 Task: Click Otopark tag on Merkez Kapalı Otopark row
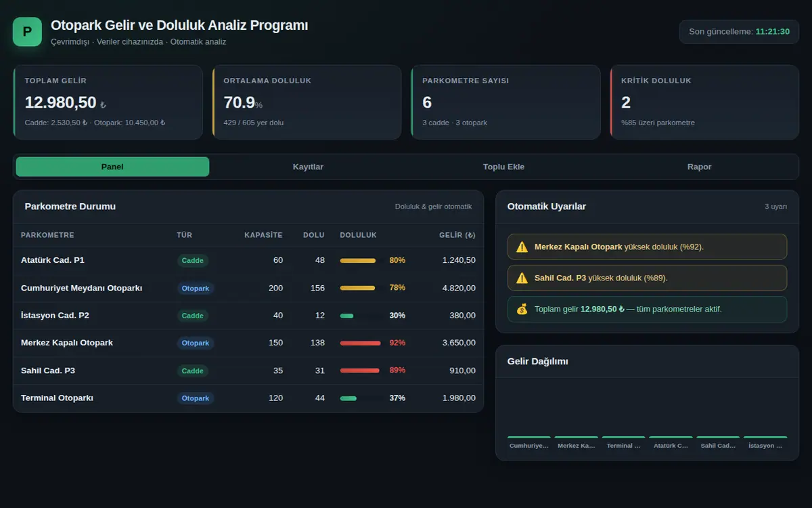(x=196, y=343)
